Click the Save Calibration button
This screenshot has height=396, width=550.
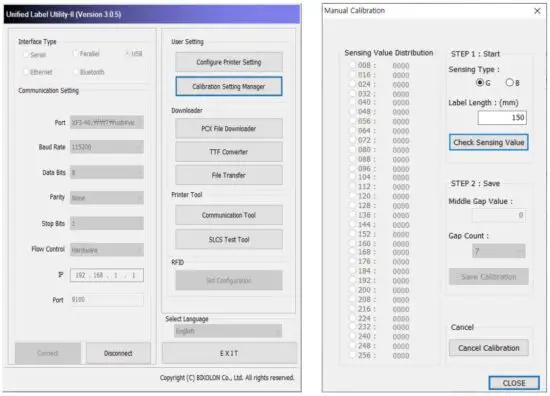point(489,277)
